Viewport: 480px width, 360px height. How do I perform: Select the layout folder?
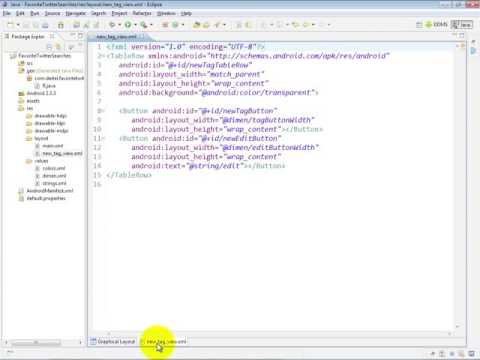pyautogui.click(x=37, y=138)
